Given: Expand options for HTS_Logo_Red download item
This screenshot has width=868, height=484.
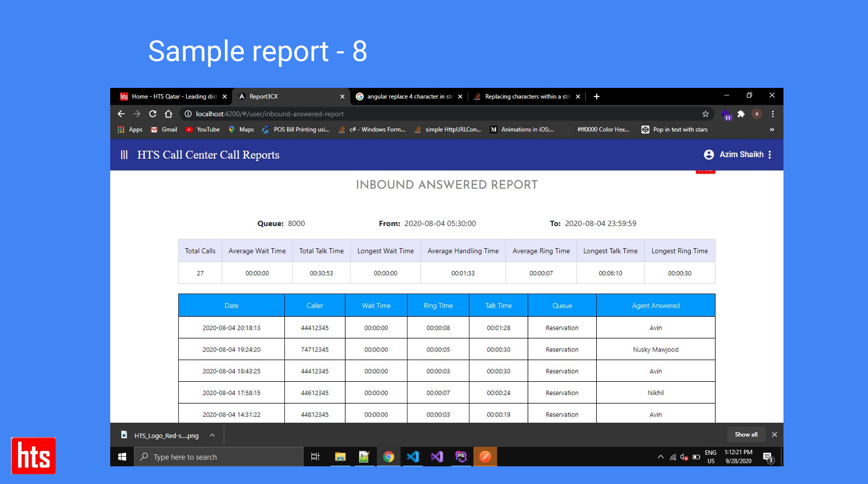Looking at the screenshot, I should click(212, 435).
